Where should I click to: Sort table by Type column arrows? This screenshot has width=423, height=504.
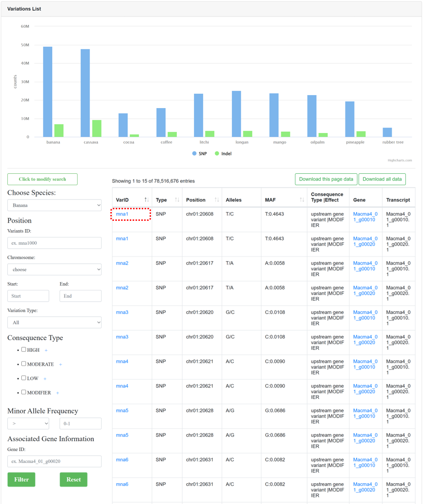pos(177,200)
